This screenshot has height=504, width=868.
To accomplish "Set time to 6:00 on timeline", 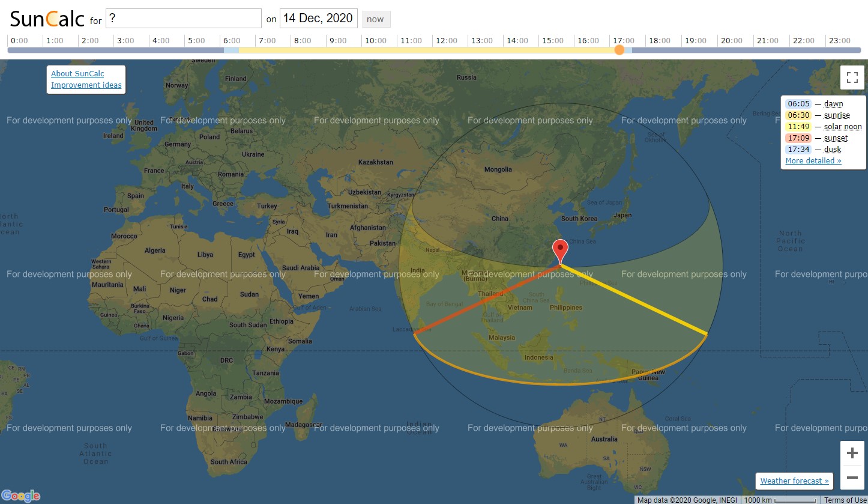I will point(232,41).
